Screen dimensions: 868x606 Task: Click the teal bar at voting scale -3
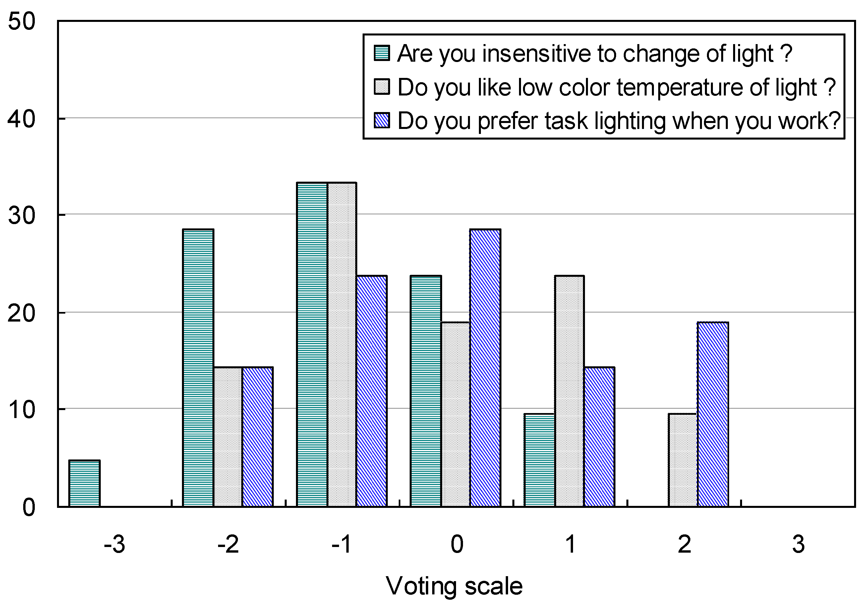click(x=84, y=483)
